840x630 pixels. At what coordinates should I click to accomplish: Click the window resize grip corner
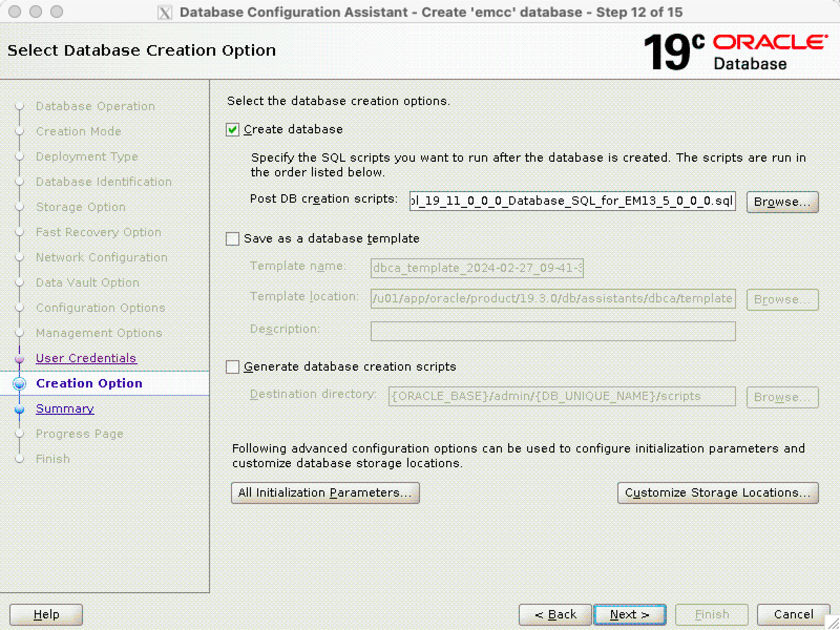coord(834,624)
